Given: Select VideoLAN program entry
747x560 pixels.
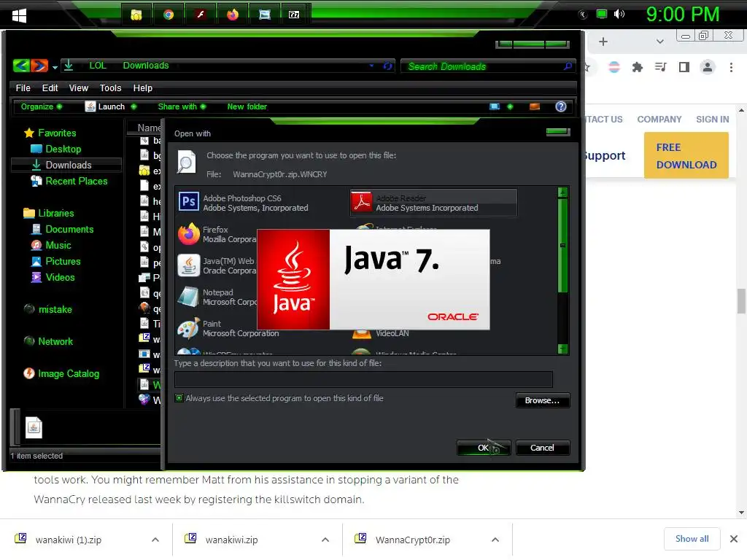Looking at the screenshot, I should [392, 333].
